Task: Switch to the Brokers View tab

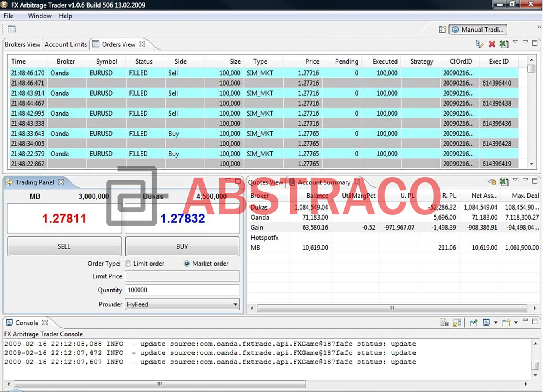Action: click(x=22, y=44)
